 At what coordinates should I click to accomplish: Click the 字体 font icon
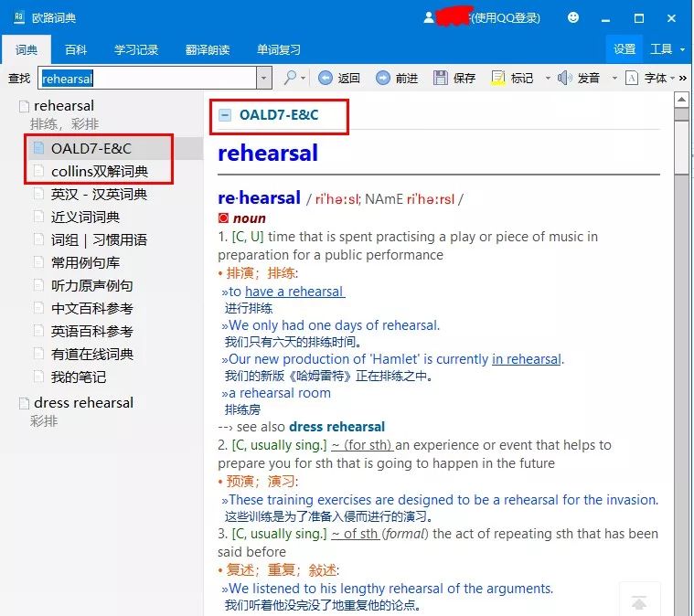click(632, 78)
